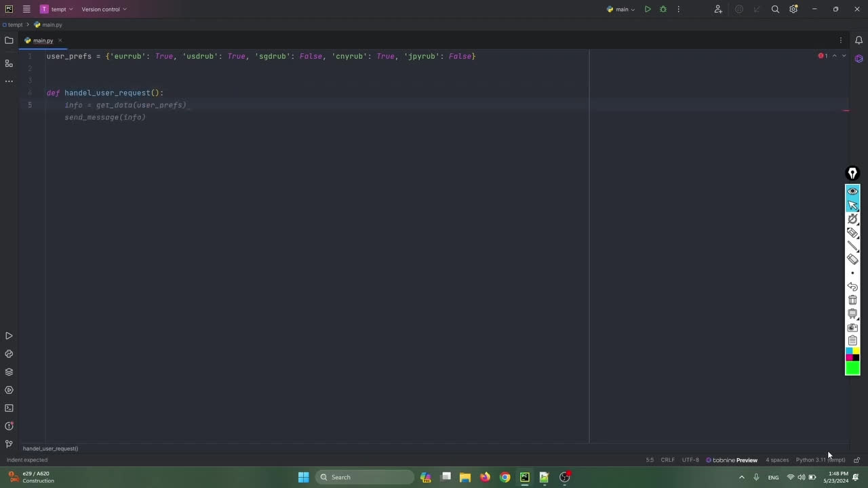Open the IDE settings gear menu
The image size is (868, 488).
(793, 9)
